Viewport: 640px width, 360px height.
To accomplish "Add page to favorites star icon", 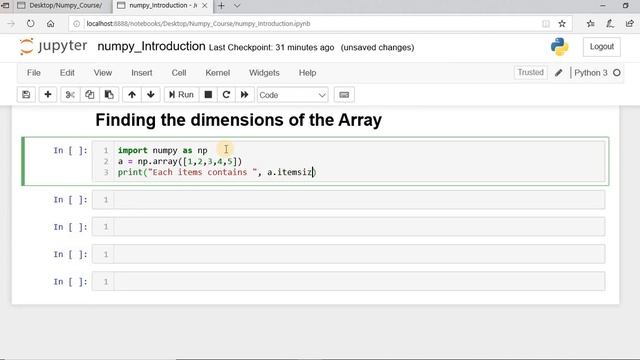I will 562,24.
